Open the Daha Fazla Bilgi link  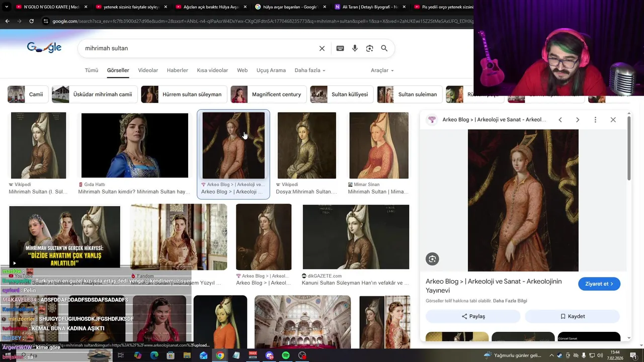pyautogui.click(x=510, y=301)
